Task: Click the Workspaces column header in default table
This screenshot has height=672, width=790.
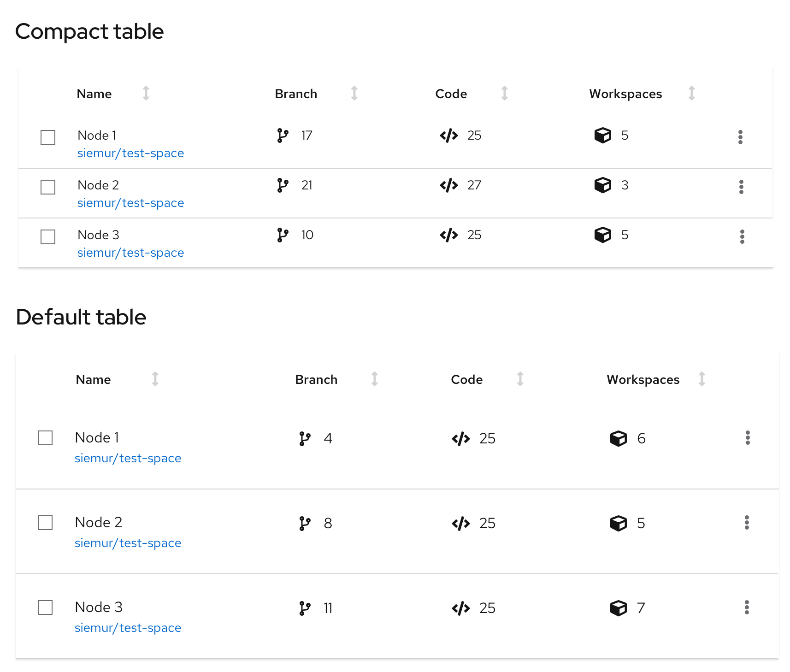Action: click(643, 380)
